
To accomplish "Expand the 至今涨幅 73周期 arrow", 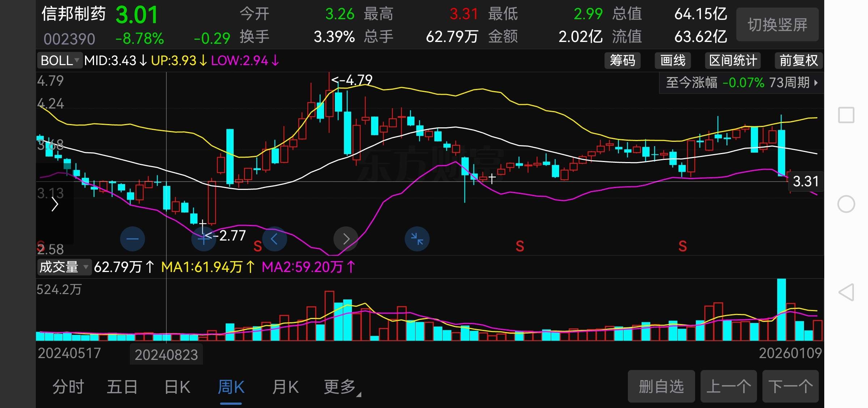I will pos(816,83).
